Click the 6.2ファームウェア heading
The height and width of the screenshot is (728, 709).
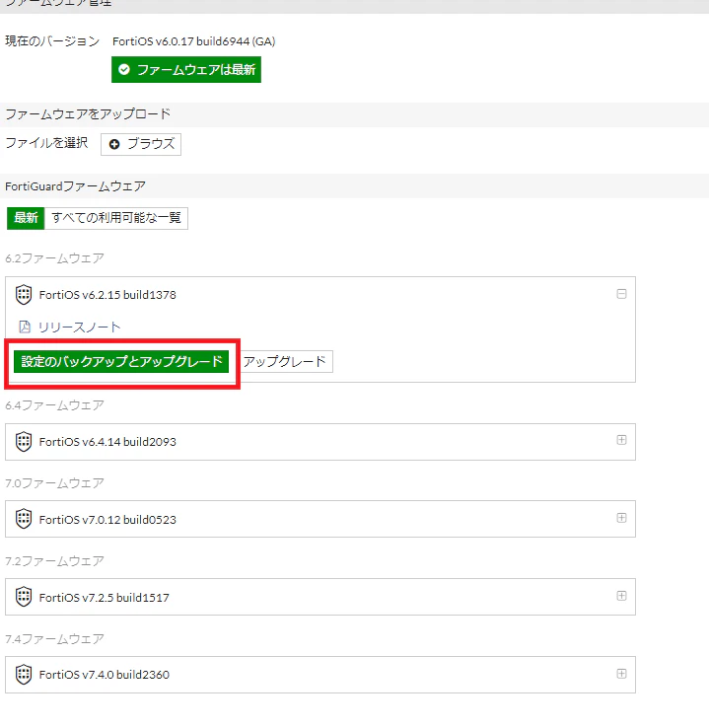[54, 258]
